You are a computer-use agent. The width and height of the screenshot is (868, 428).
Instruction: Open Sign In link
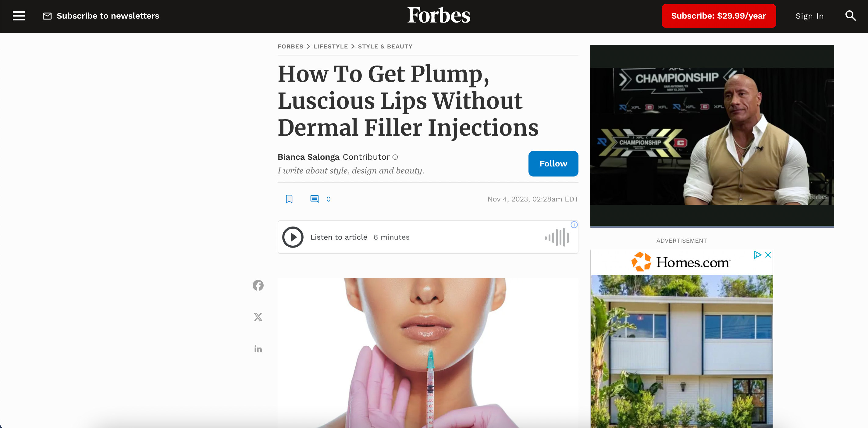(x=810, y=16)
